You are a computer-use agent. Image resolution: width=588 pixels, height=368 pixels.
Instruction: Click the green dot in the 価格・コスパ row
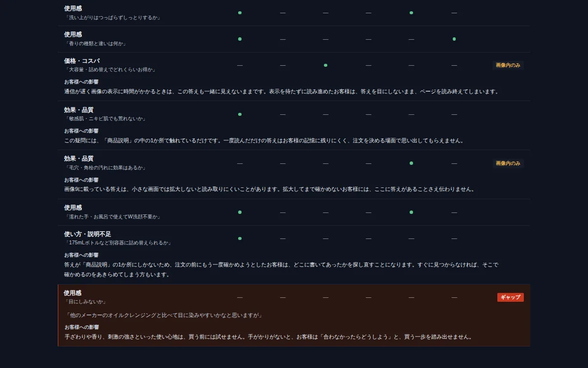(325, 65)
